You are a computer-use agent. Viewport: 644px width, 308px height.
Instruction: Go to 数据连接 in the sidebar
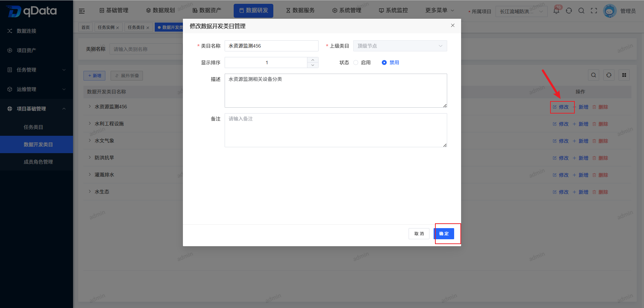pos(37,31)
